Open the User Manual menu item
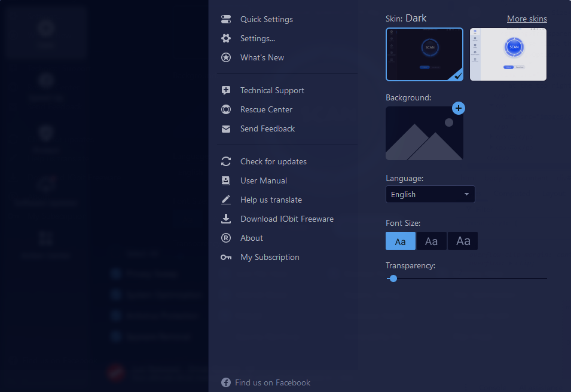 [263, 180]
